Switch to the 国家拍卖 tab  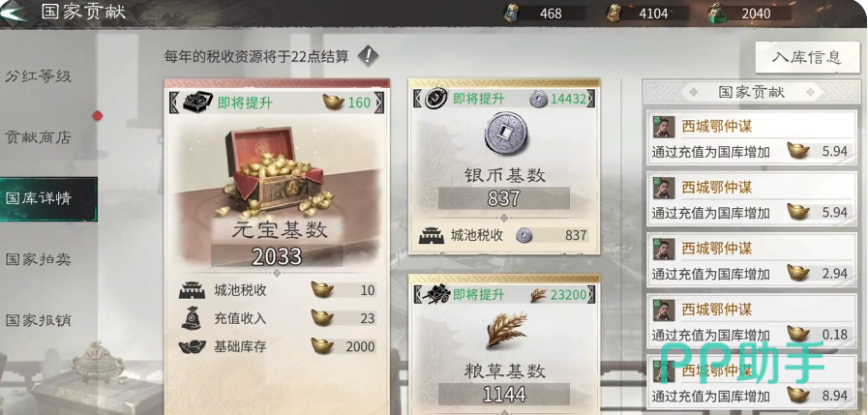(x=39, y=259)
